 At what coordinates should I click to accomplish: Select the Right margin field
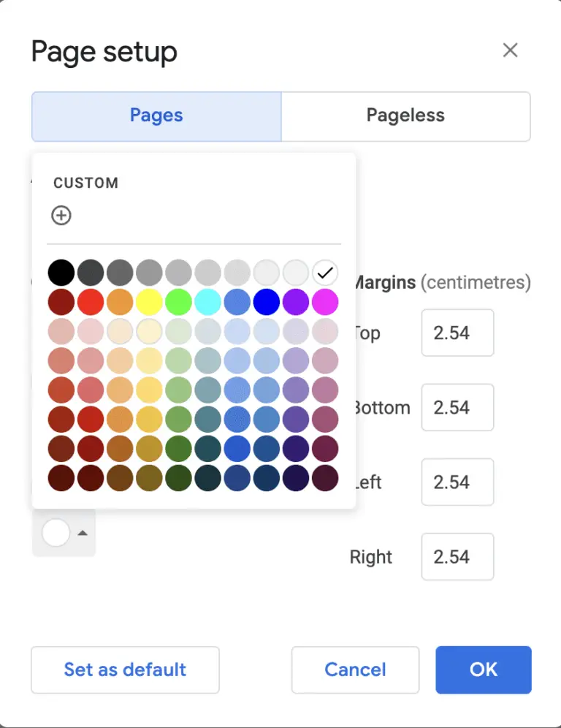[x=457, y=557]
